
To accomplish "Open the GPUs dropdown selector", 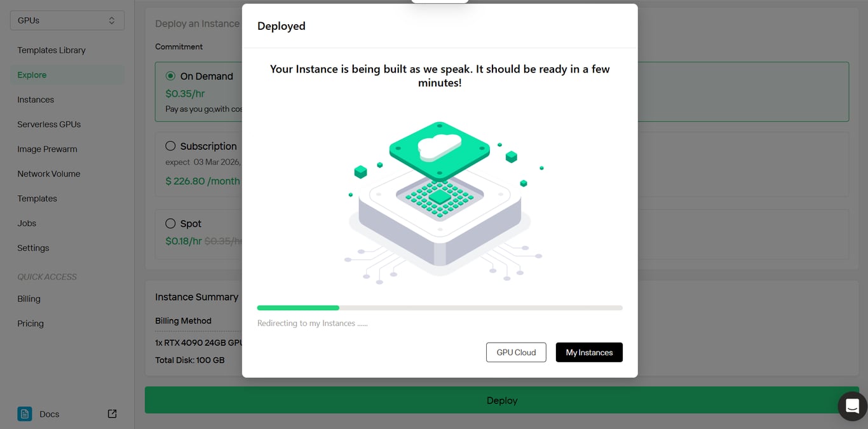I will click(67, 20).
